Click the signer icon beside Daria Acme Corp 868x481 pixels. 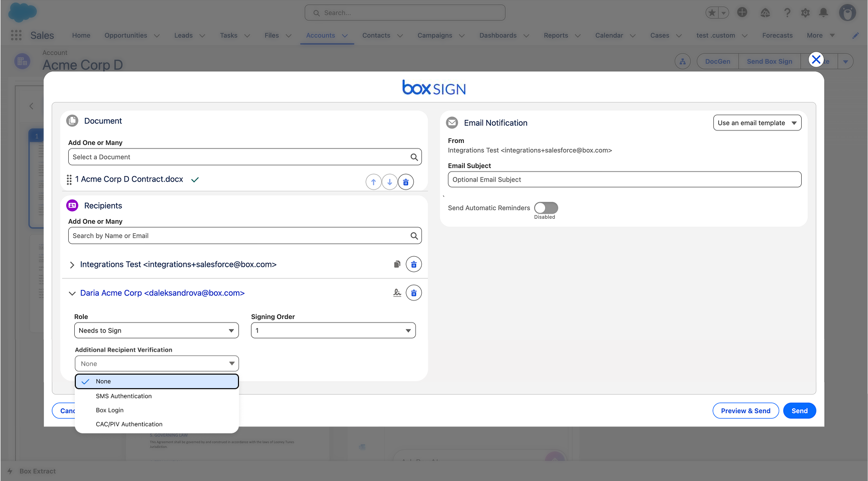click(397, 293)
